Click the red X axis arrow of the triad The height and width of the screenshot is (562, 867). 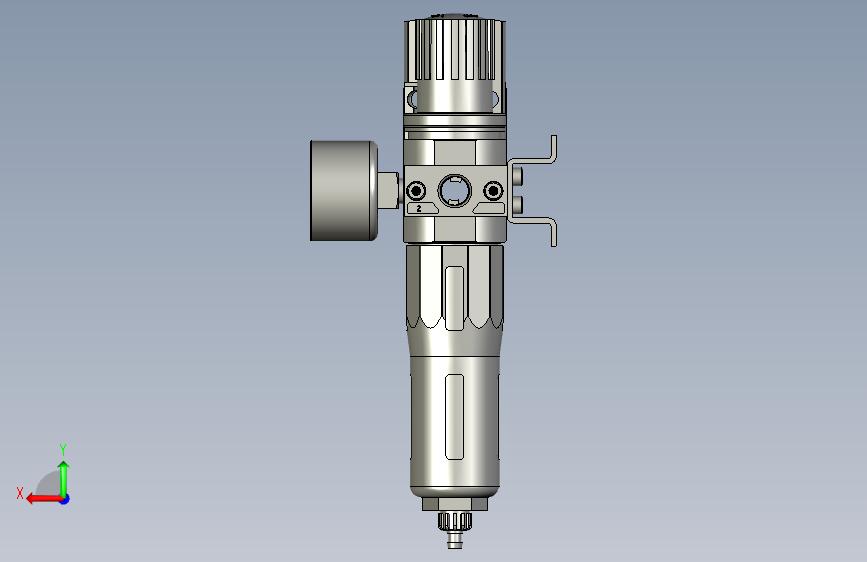coord(44,499)
